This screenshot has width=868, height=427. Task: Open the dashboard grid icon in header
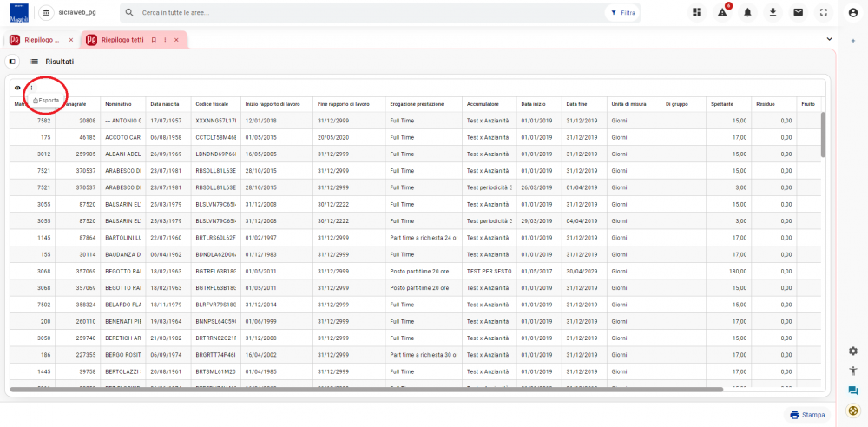697,12
